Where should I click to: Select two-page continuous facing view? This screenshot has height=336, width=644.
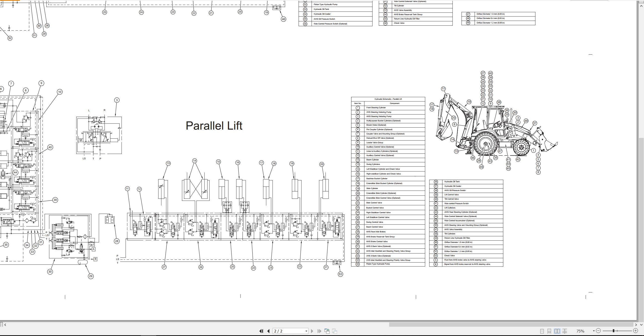565,331
